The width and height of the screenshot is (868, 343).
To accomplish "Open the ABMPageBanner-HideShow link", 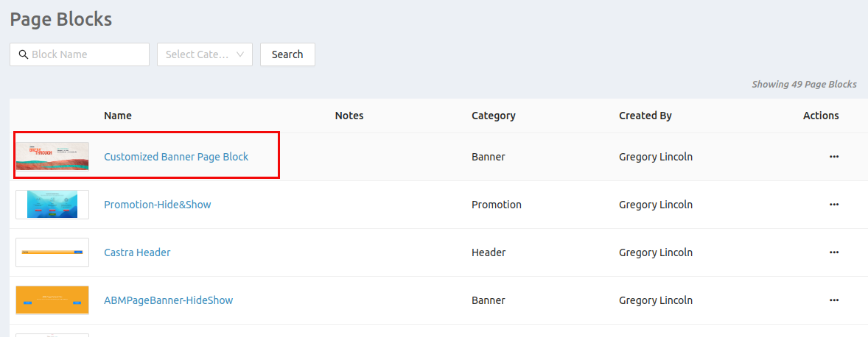I will [168, 300].
